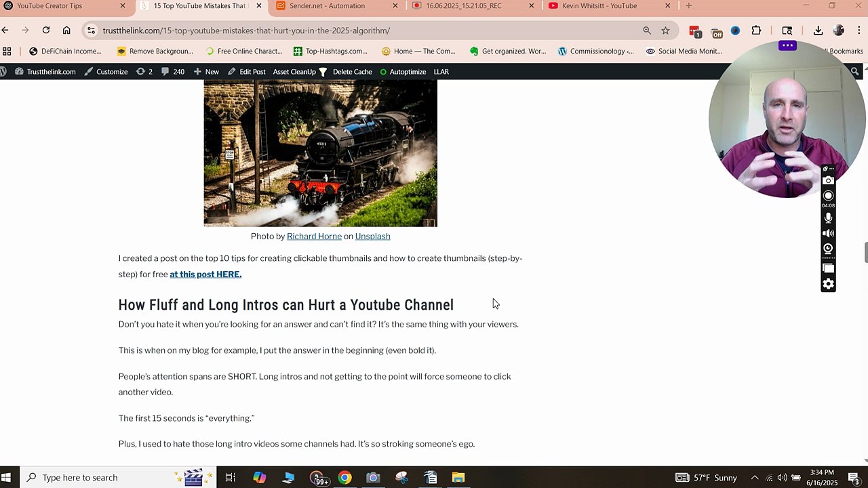This screenshot has height=488, width=868.
Task: Click Edit Post in the admin bar
Action: [x=246, y=72]
